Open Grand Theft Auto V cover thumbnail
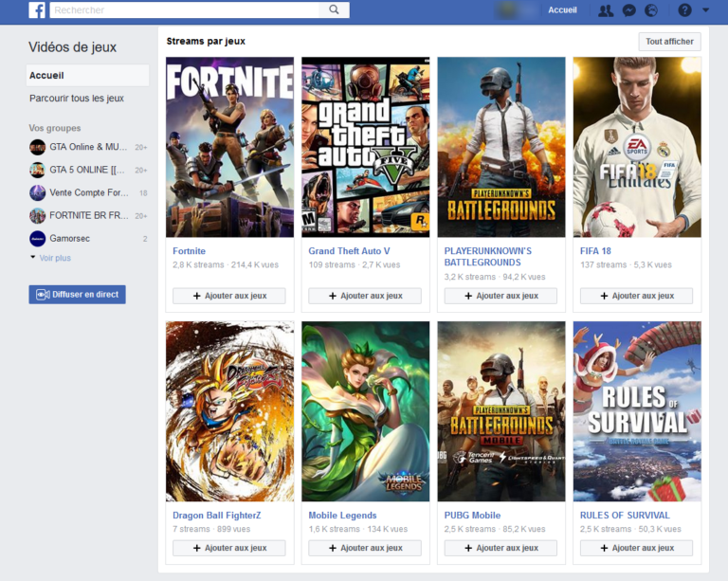728x581 pixels. 365,147
